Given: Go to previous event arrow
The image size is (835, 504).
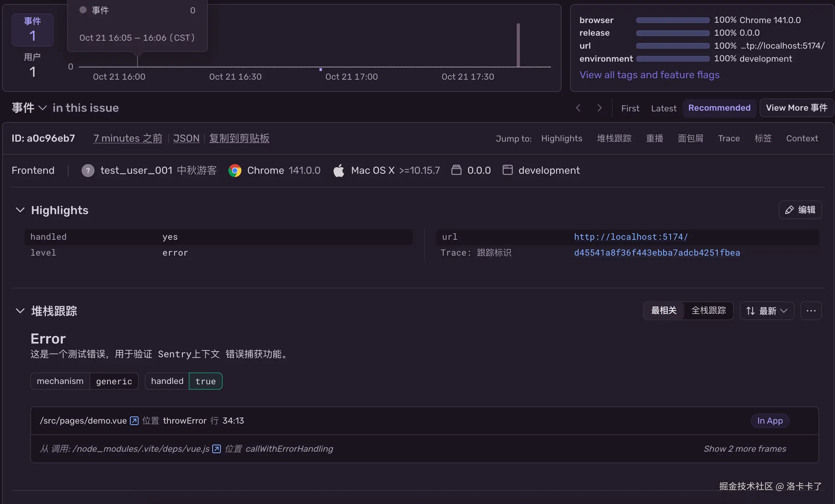Looking at the screenshot, I should click(578, 108).
